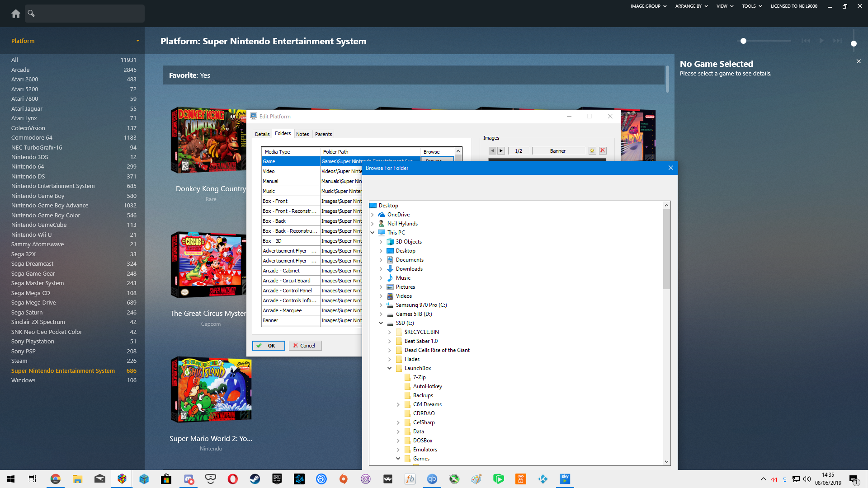The image size is (868, 488).
Task: Open Kodi from taskbar
Action: [x=543, y=479]
